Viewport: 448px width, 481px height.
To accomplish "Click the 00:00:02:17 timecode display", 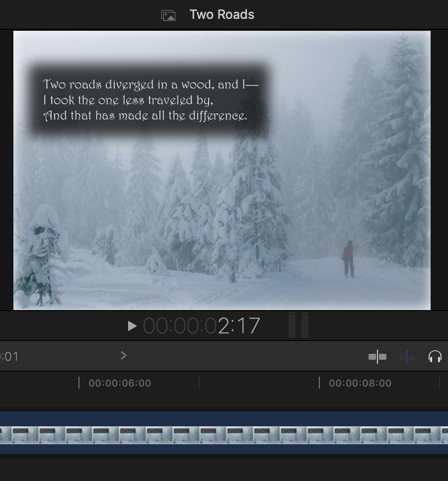I will click(x=201, y=326).
